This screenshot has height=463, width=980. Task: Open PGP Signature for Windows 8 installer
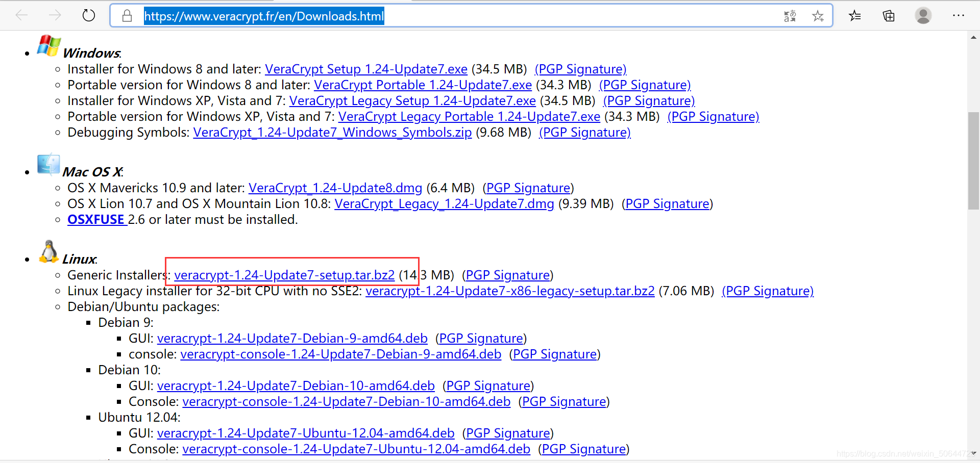580,69
